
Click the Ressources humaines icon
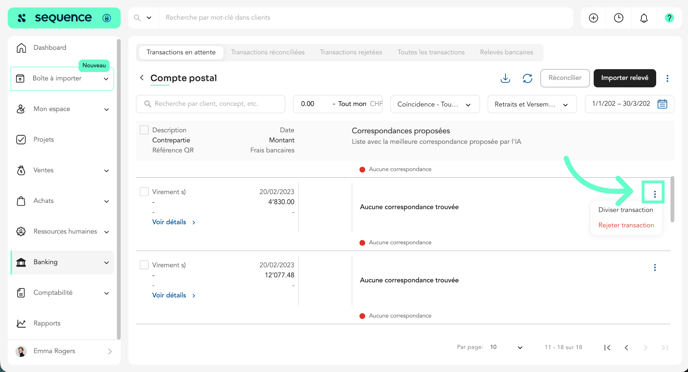click(21, 231)
